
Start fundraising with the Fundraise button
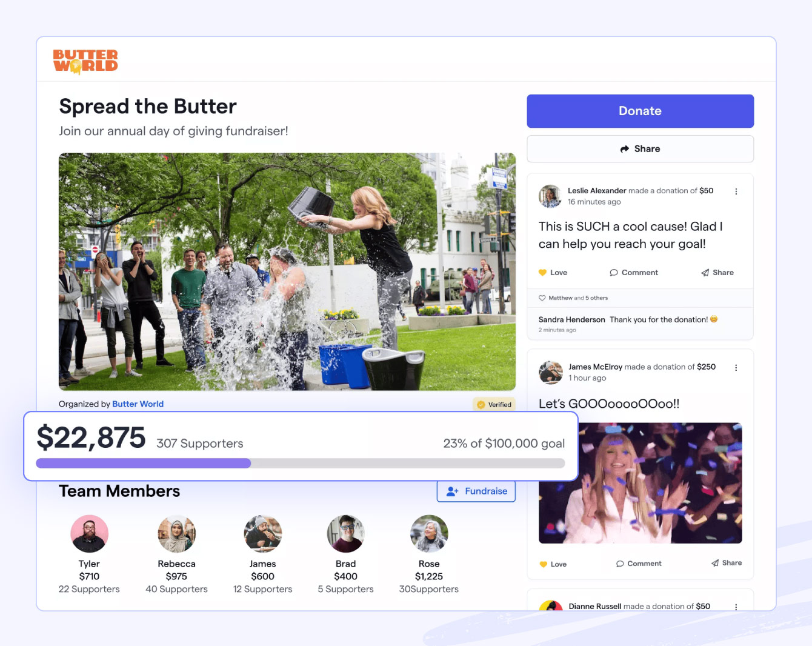coord(476,491)
